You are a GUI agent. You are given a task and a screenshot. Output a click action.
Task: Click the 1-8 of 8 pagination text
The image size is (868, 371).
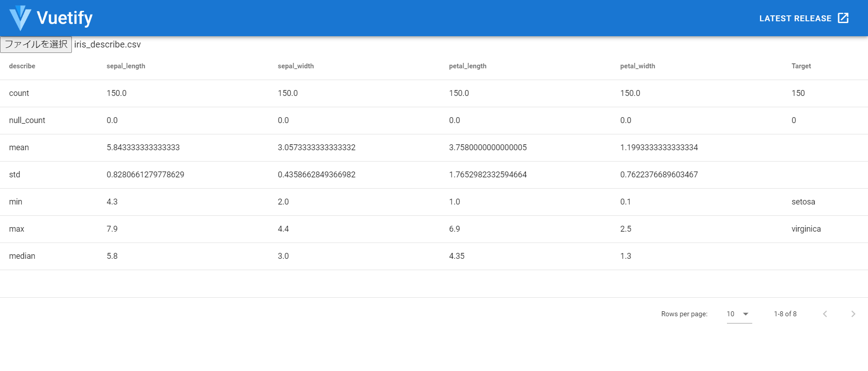(785, 314)
